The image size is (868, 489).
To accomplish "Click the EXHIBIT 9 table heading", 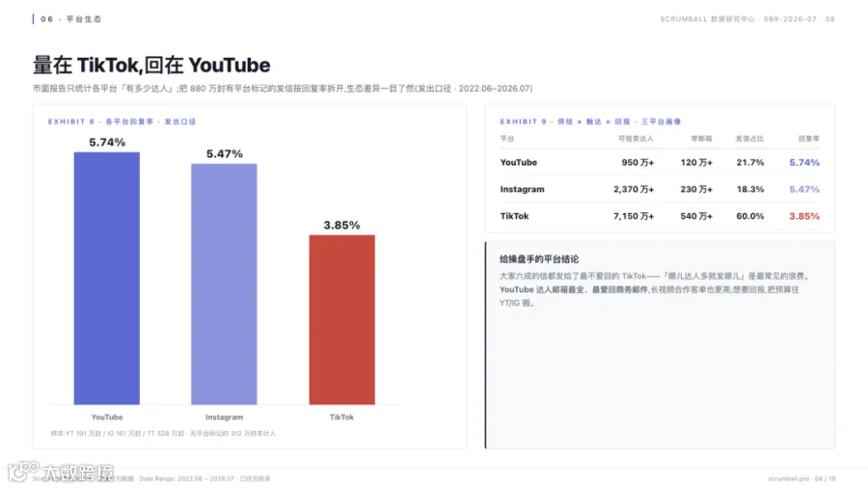I will (x=590, y=122).
